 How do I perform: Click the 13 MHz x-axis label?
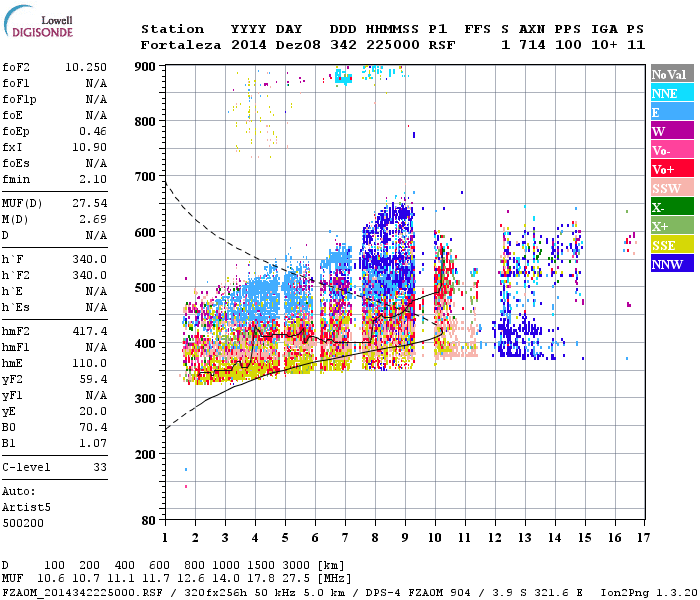coord(525,538)
